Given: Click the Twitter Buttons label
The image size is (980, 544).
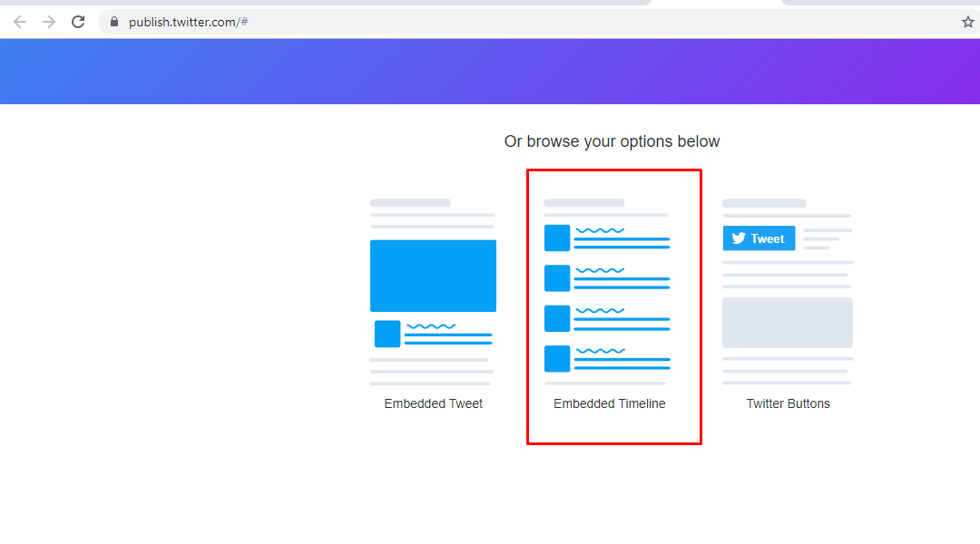Looking at the screenshot, I should (789, 403).
